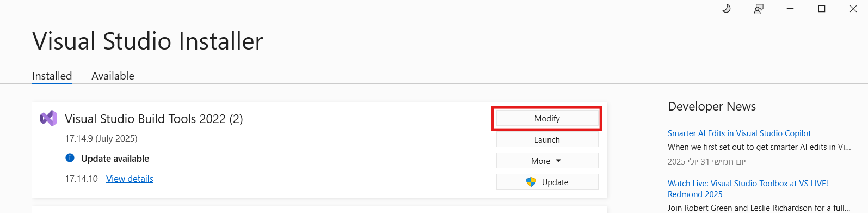The height and width of the screenshot is (213, 868).
Task: Switch to the Available tab
Action: point(113,76)
